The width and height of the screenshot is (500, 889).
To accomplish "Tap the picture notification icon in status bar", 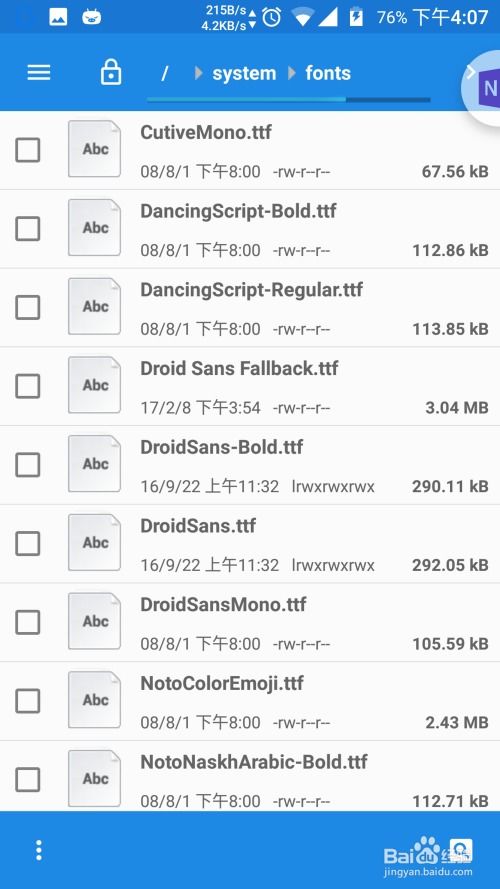I will pos(58,17).
